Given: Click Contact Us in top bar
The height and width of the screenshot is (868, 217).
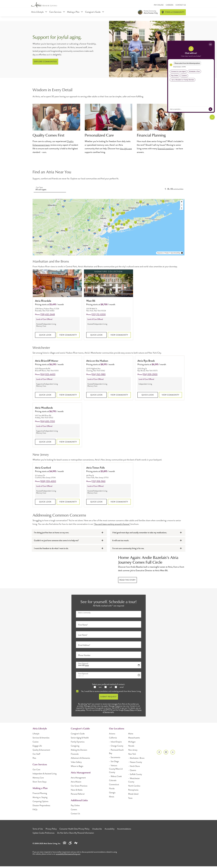Looking at the screenshot, I should [181, 5].
